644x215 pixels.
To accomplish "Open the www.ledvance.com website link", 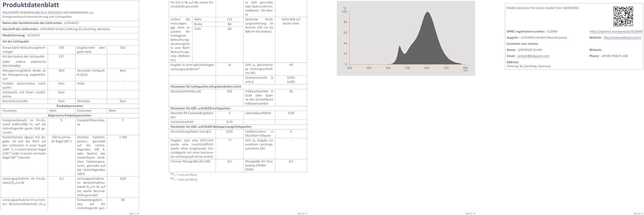I will click(x=622, y=38).
